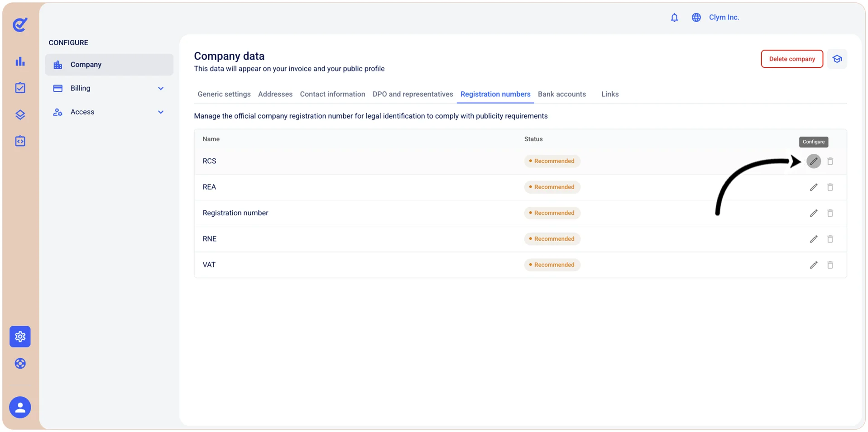The image size is (868, 432).
Task: Click Recommended status badge for RNE
Action: [552, 239]
